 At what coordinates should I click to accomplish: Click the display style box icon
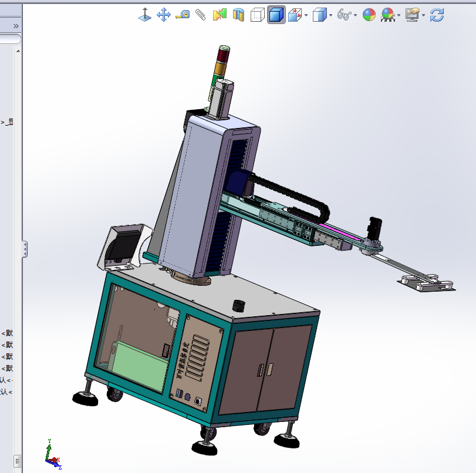(319, 15)
